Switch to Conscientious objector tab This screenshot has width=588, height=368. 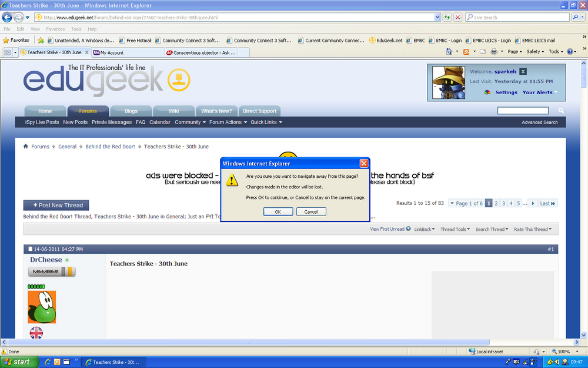click(x=201, y=52)
